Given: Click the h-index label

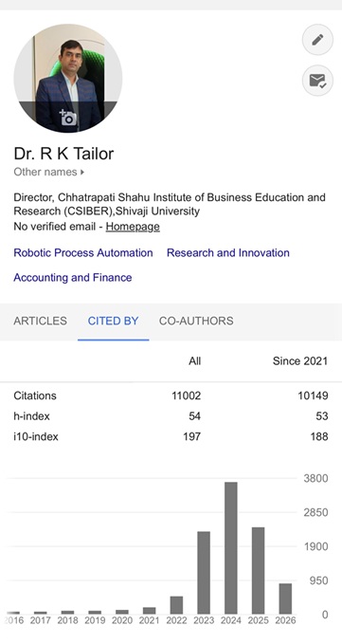Looking at the screenshot, I should click(x=31, y=416).
